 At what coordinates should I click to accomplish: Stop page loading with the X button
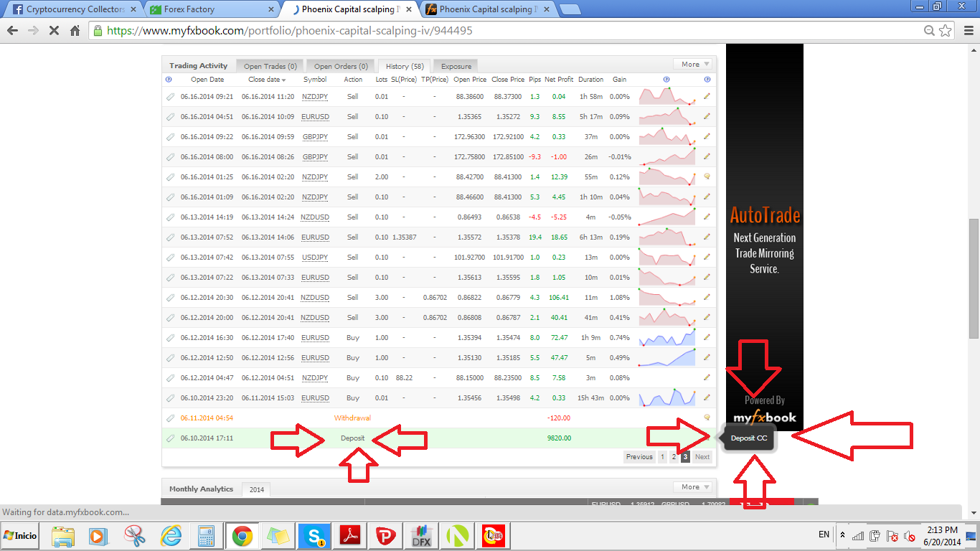(x=54, y=31)
